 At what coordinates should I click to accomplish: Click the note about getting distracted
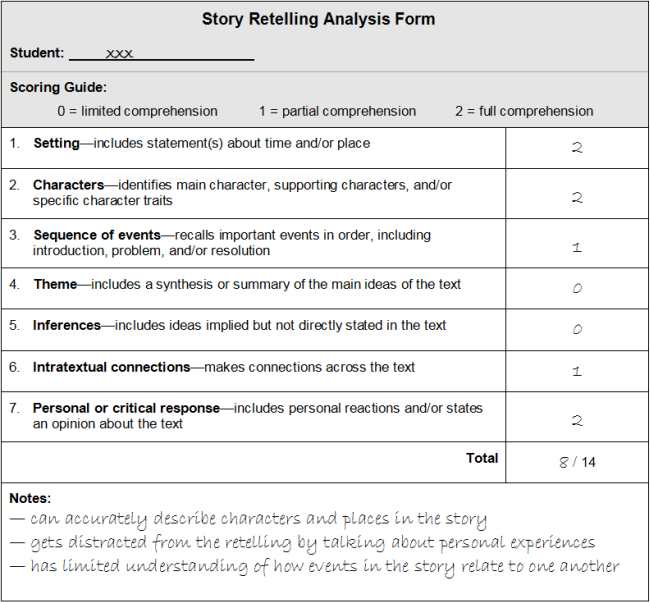(x=302, y=543)
